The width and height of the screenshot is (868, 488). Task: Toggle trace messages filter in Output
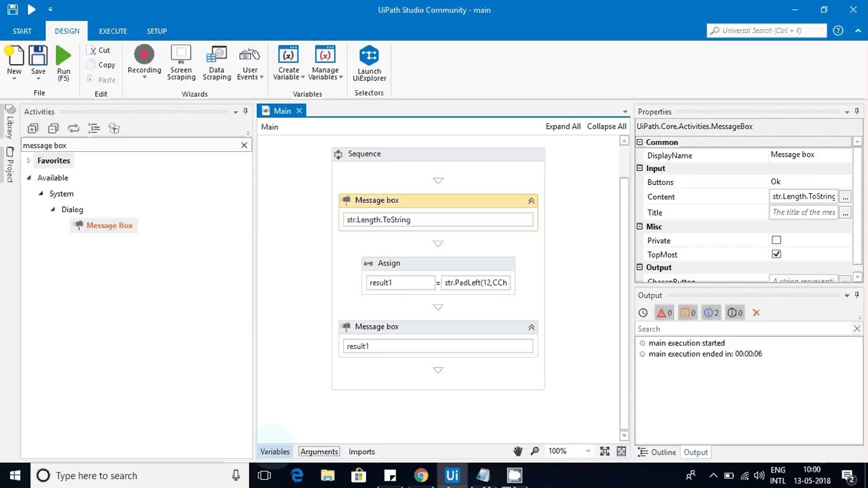[x=734, y=312]
